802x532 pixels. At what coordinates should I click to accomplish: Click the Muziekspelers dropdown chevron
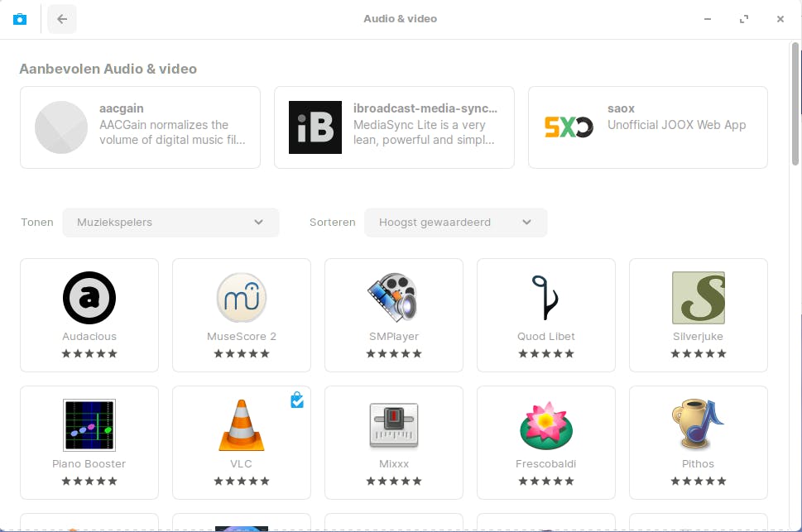coord(259,222)
